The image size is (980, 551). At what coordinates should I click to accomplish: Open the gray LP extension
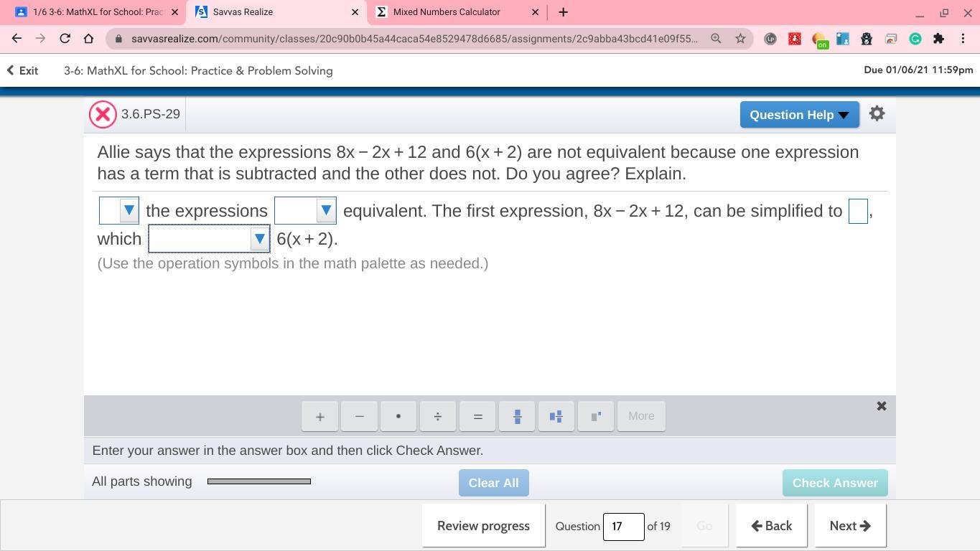pos(770,39)
